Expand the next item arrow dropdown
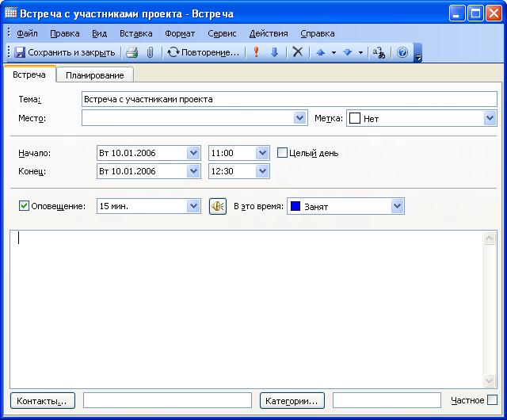This screenshot has height=420, width=507. (x=360, y=52)
